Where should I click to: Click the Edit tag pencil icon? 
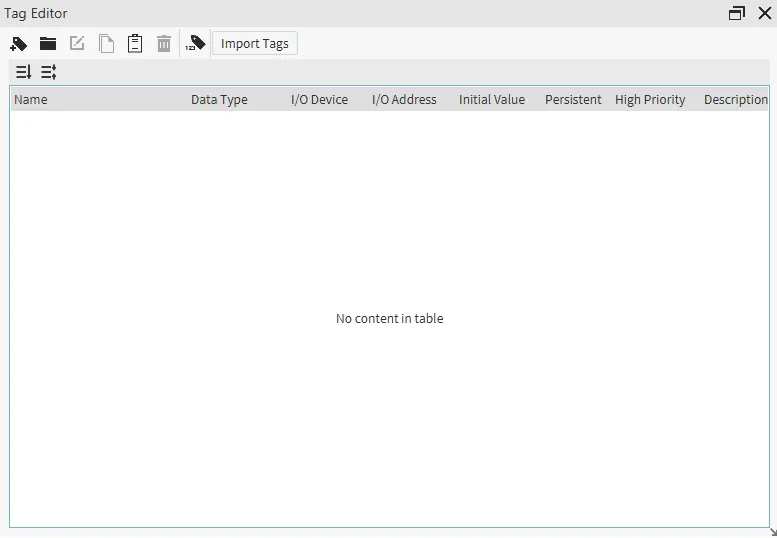click(x=77, y=44)
